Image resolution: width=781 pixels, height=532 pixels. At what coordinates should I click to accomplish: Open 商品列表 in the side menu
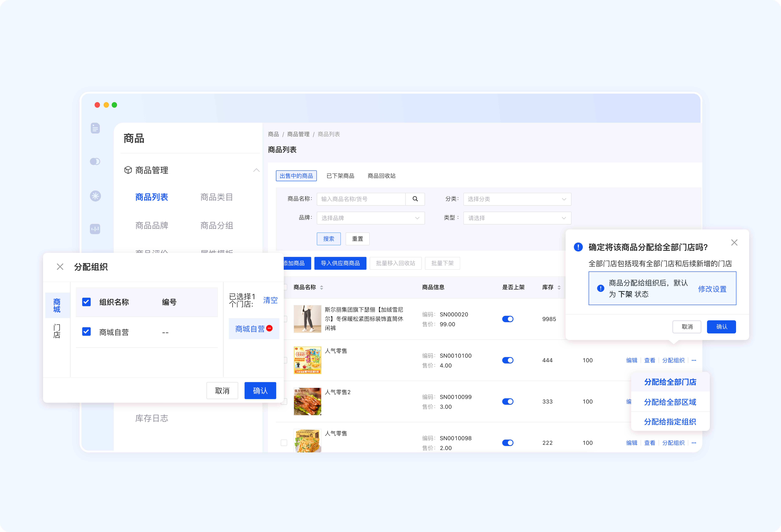click(152, 197)
